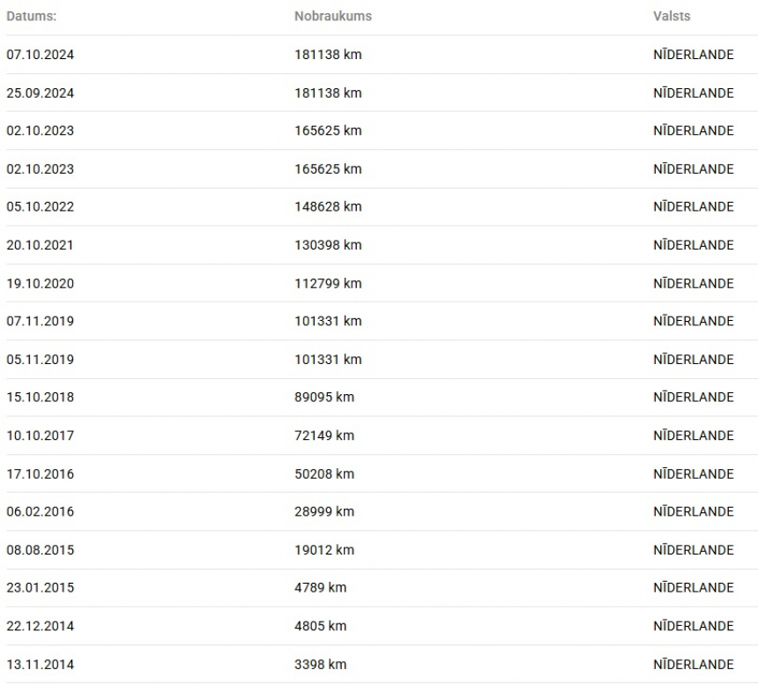Click the 72149 km mileage value
Screen dimensions: 758x700
tap(324, 436)
